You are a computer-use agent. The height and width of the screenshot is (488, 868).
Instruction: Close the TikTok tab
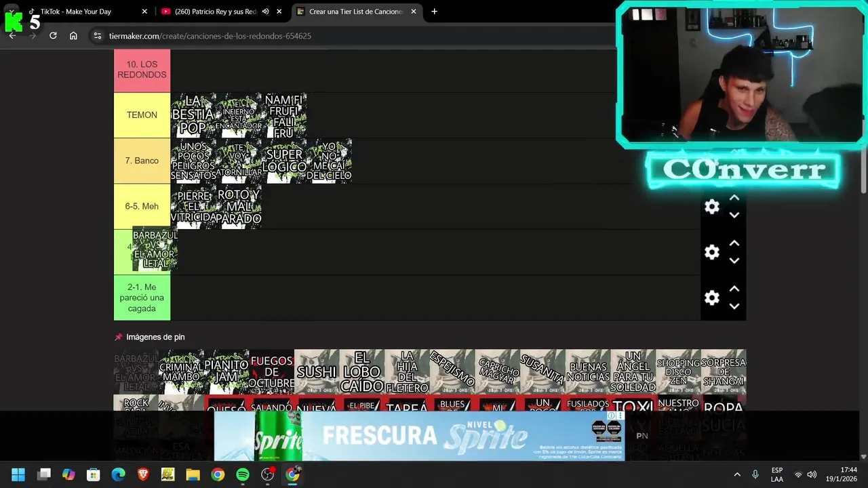(x=144, y=12)
